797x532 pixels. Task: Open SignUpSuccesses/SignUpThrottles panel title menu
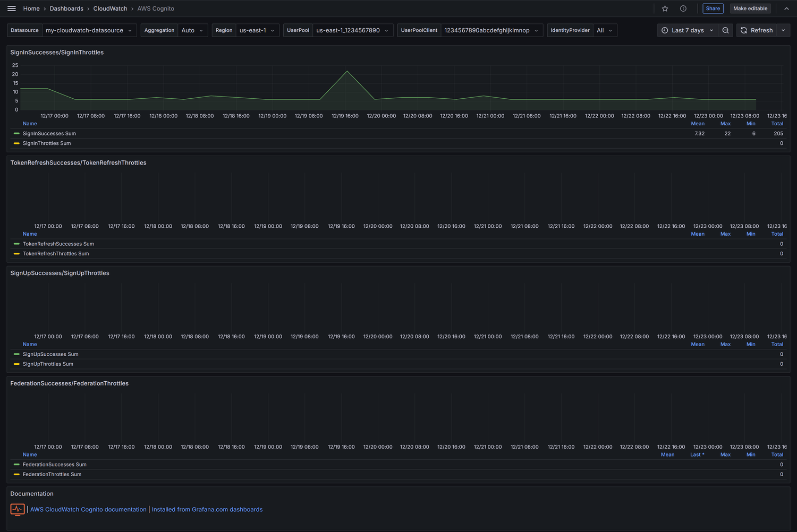pyautogui.click(x=60, y=273)
